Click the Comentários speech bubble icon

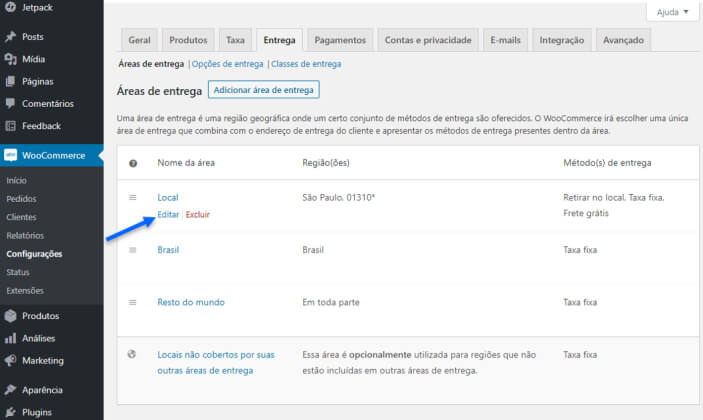[x=10, y=103]
